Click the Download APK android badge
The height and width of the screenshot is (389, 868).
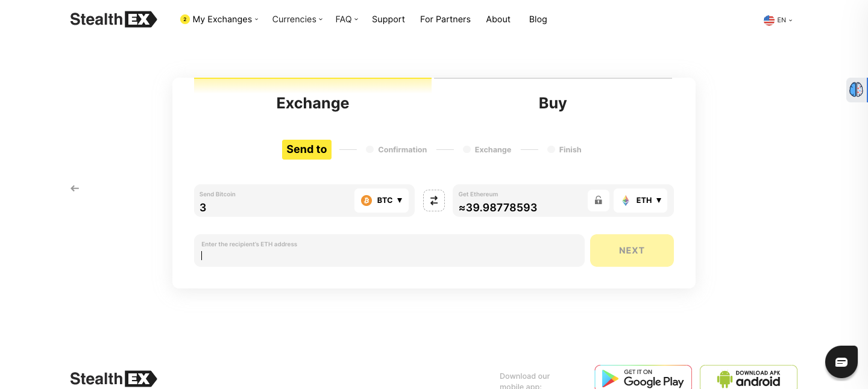tap(749, 377)
